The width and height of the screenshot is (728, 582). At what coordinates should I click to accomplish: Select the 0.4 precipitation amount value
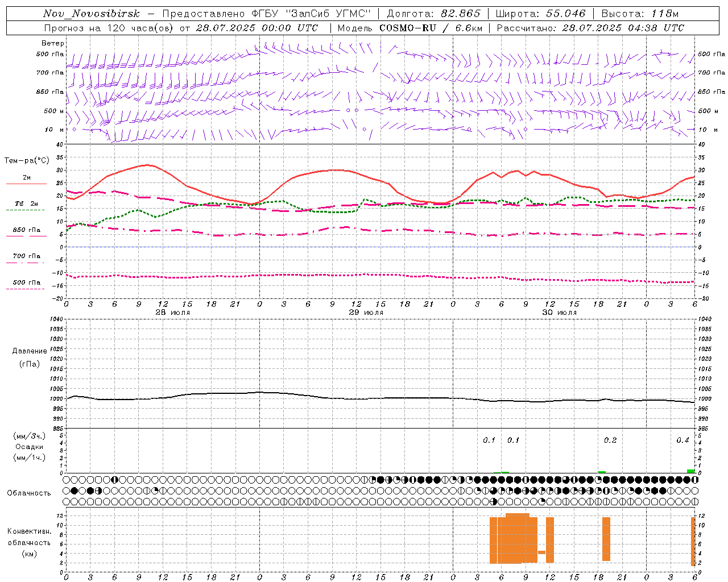pyautogui.click(x=682, y=440)
